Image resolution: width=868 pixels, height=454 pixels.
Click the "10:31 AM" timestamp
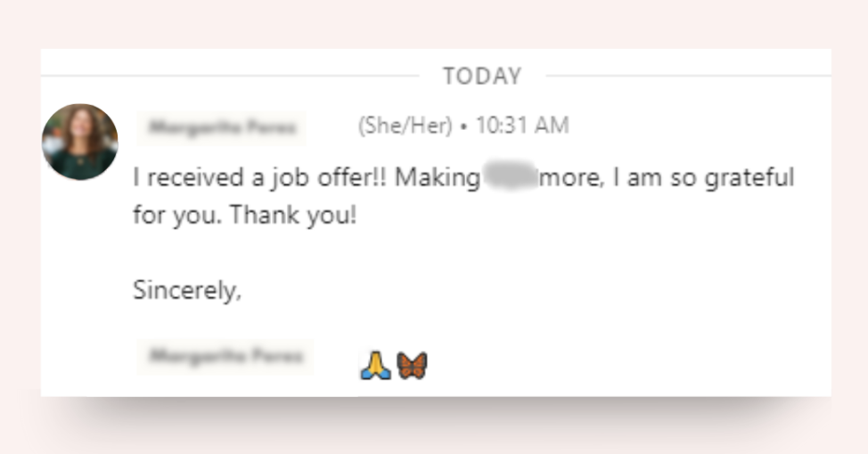522,126
